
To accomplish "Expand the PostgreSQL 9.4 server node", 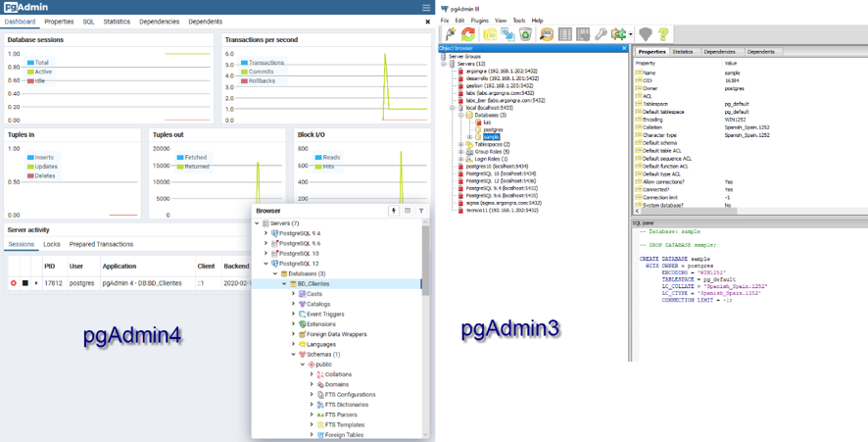I will pos(265,233).
